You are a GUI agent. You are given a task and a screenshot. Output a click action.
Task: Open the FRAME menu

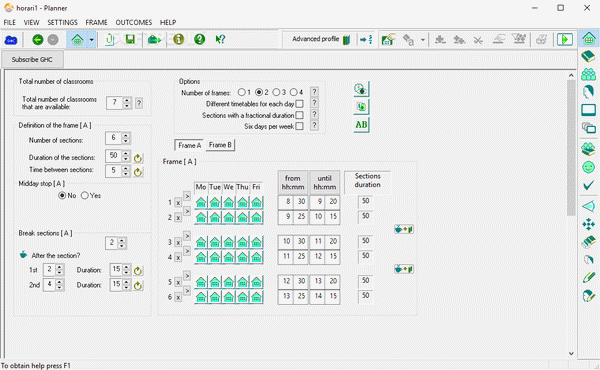point(96,22)
